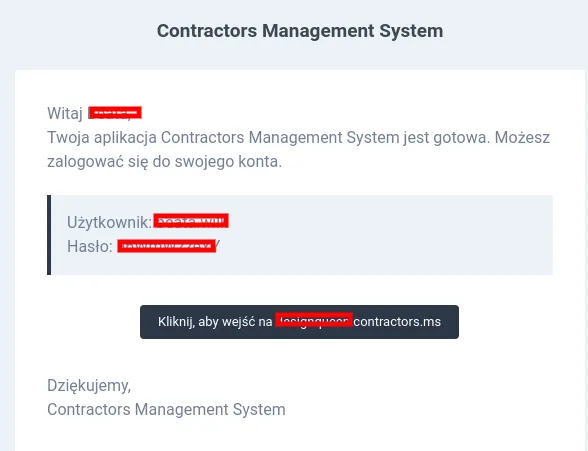Viewport: 588px width, 451px height.
Task: Select the redacted username value
Action: click(x=191, y=221)
